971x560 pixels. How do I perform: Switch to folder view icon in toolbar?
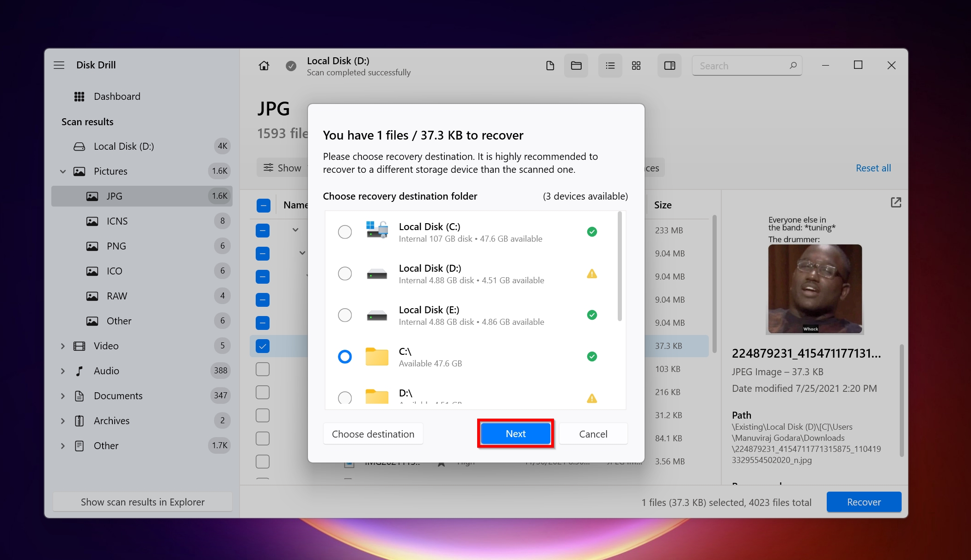click(576, 66)
